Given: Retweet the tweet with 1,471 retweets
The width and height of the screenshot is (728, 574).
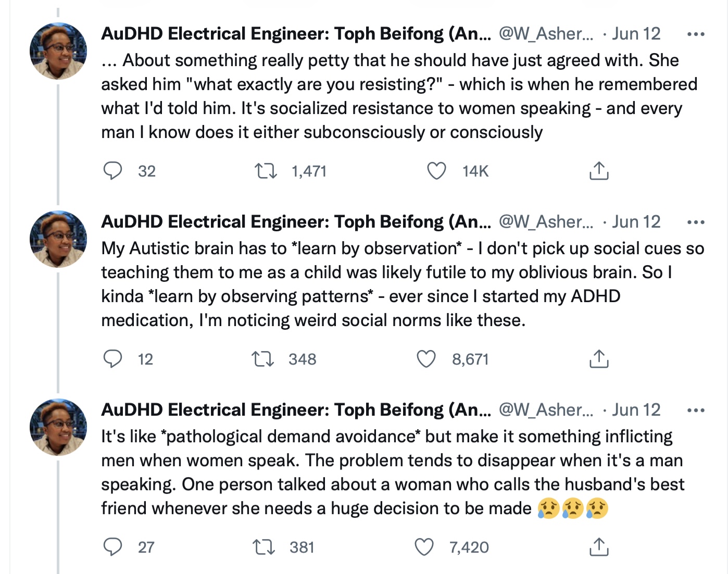Looking at the screenshot, I should (x=265, y=171).
